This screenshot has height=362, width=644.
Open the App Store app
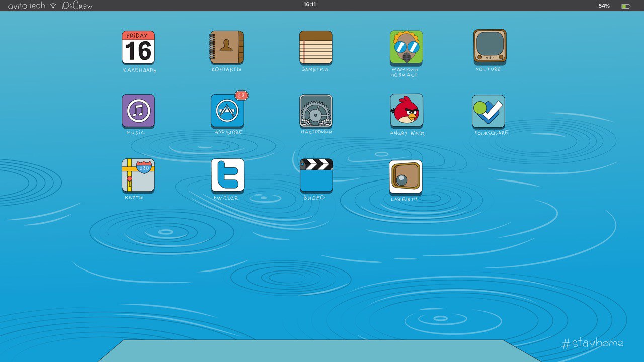pyautogui.click(x=227, y=111)
